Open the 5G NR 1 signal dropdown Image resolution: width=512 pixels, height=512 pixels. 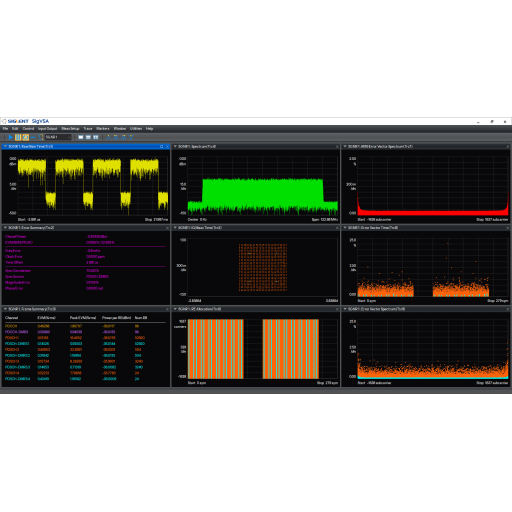[x=58, y=137]
